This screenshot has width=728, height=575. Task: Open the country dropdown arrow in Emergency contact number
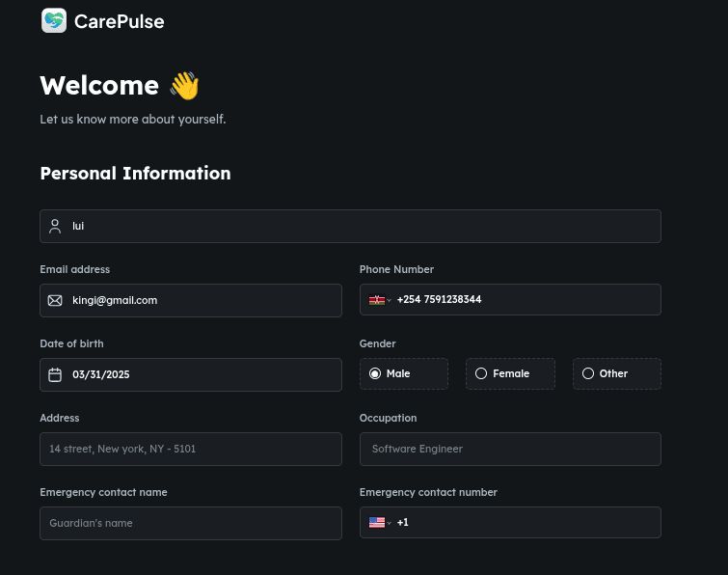[x=390, y=523]
